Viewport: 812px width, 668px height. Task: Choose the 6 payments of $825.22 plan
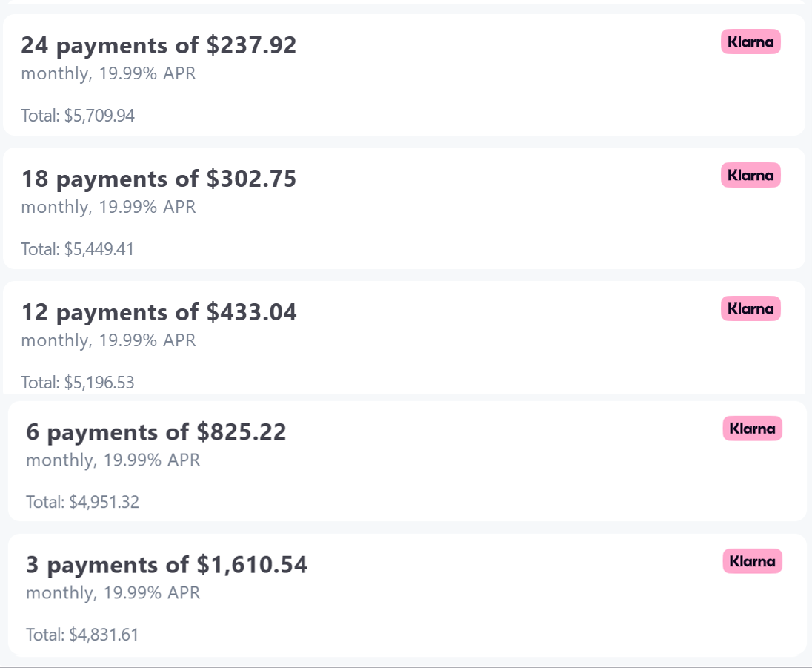(x=407, y=461)
